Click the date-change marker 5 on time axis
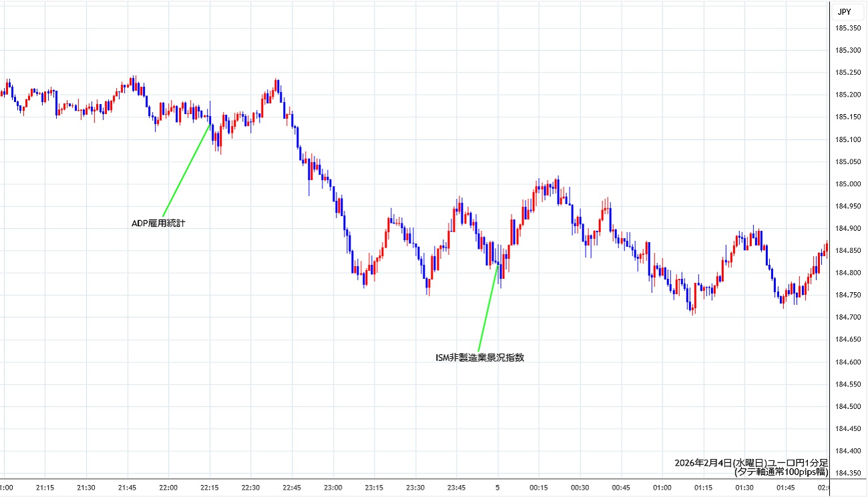This screenshot has width=868, height=497. pos(497,488)
